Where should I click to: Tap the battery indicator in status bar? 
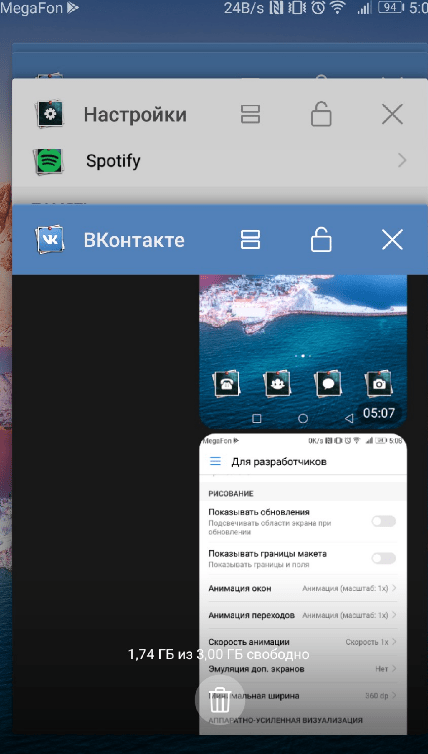pos(390,8)
